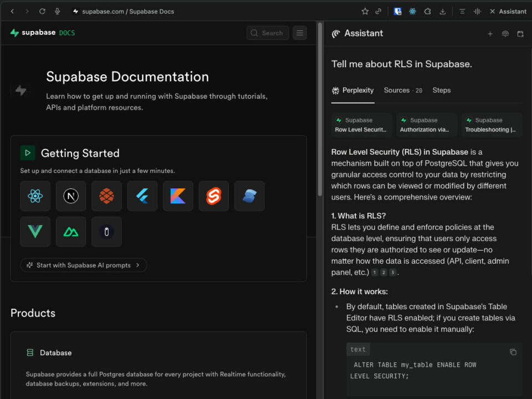Screen dimensions: 532x399
Task: Choose the Refine quickstart icon
Action: click(x=106, y=232)
